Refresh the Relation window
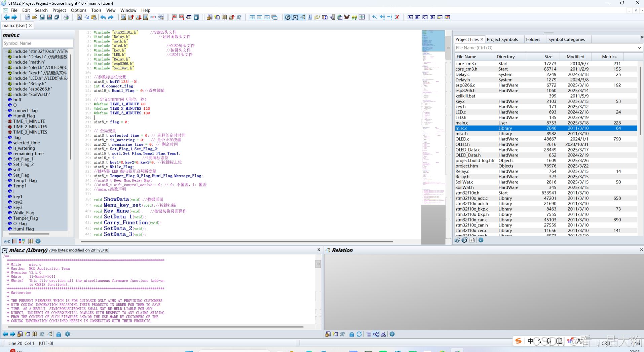The height and width of the screenshot is (352, 644). (x=359, y=334)
